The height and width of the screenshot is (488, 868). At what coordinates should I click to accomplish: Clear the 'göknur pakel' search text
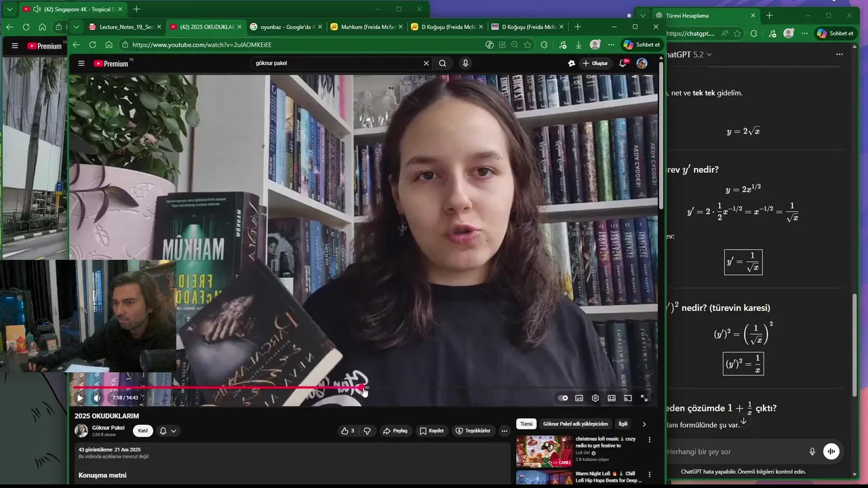tap(426, 63)
